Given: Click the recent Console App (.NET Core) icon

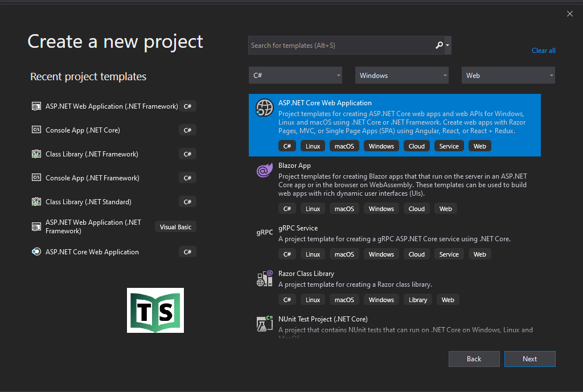Looking at the screenshot, I should [x=36, y=130].
